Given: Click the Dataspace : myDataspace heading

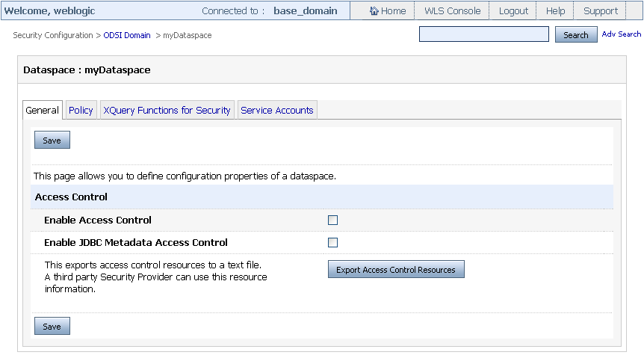Looking at the screenshot, I should pyautogui.click(x=87, y=70).
